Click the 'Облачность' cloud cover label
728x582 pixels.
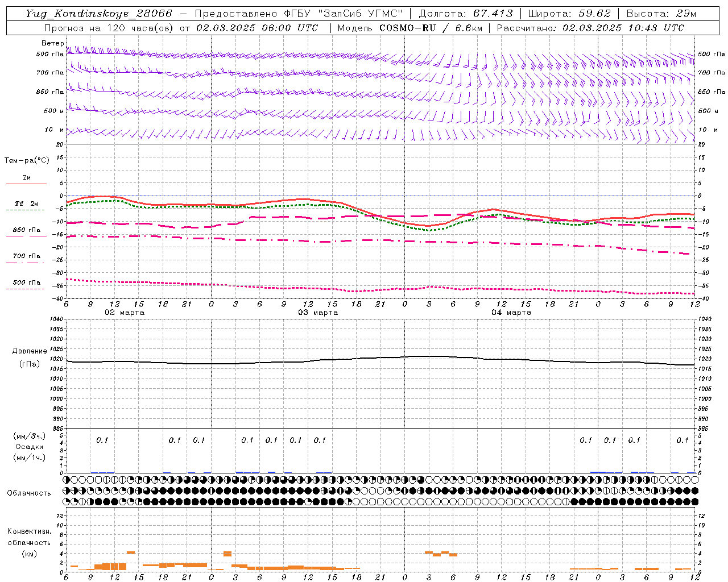[29, 493]
